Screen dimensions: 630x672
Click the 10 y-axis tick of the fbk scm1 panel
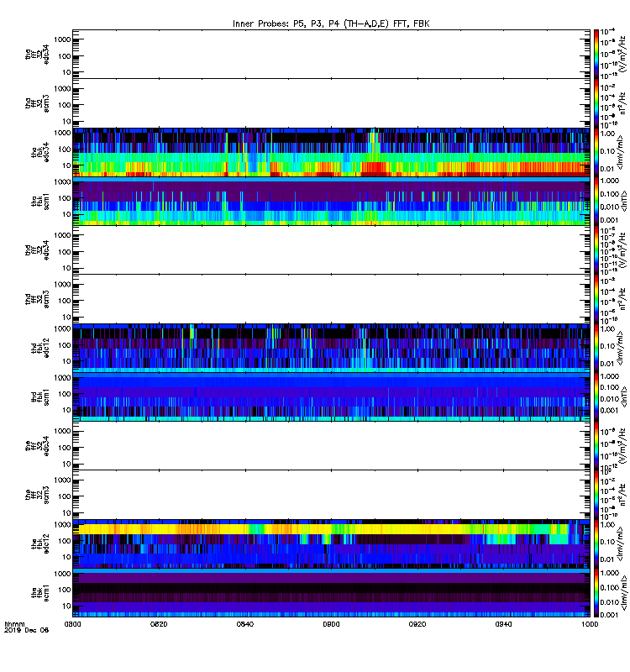click(66, 606)
